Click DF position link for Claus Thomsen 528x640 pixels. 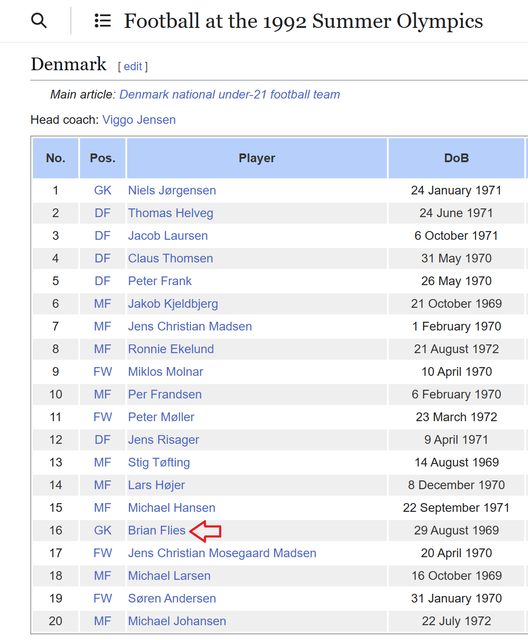102,258
